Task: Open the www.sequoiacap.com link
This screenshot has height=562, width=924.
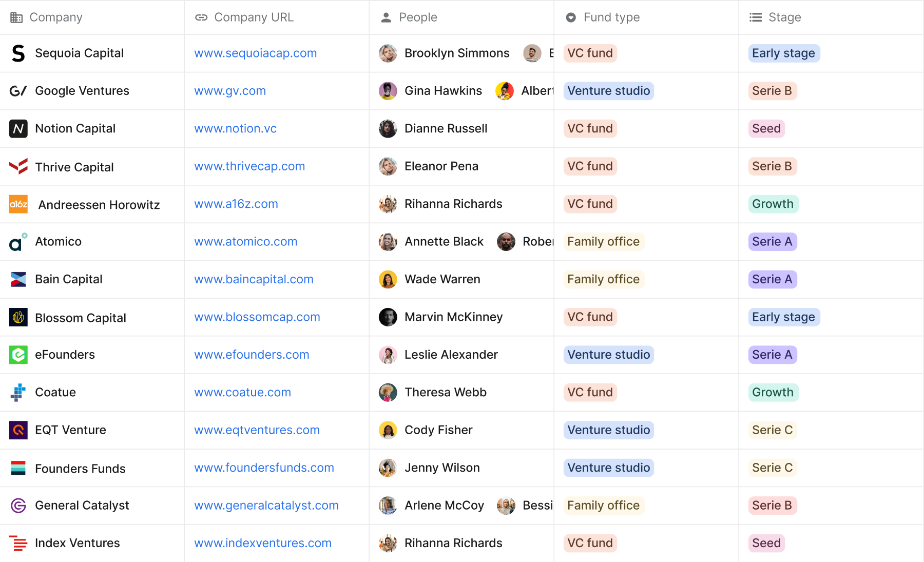Action: (256, 53)
